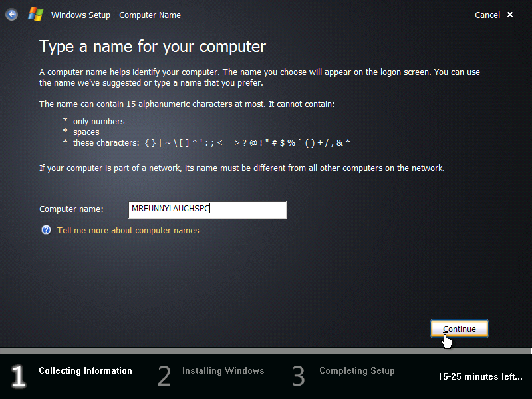
Task: Select the Installing Windows phase label
Action: (223, 371)
